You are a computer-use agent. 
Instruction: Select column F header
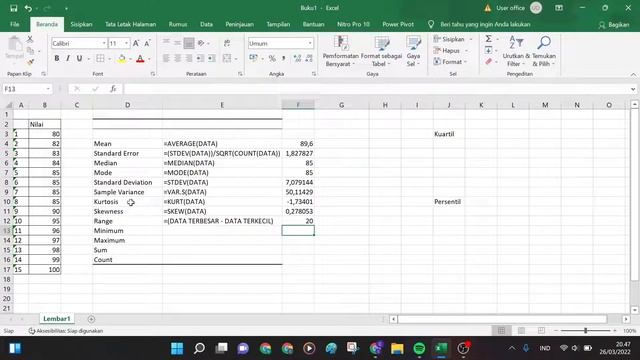pos(298,105)
